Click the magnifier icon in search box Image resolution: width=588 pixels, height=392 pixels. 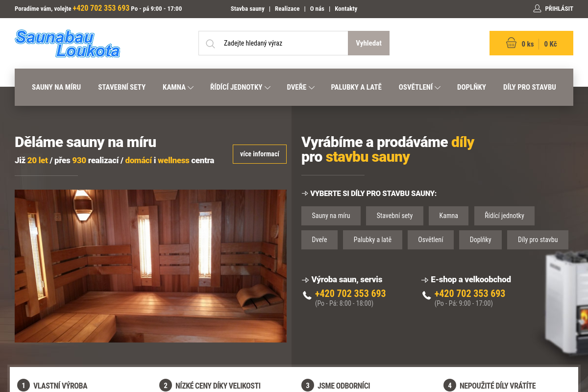tap(210, 44)
